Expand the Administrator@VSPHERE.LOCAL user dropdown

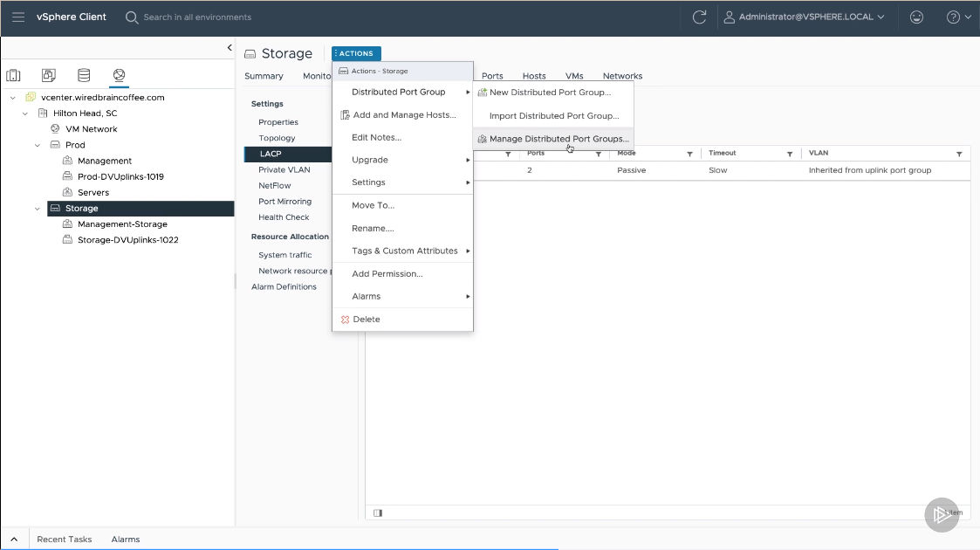(x=804, y=17)
